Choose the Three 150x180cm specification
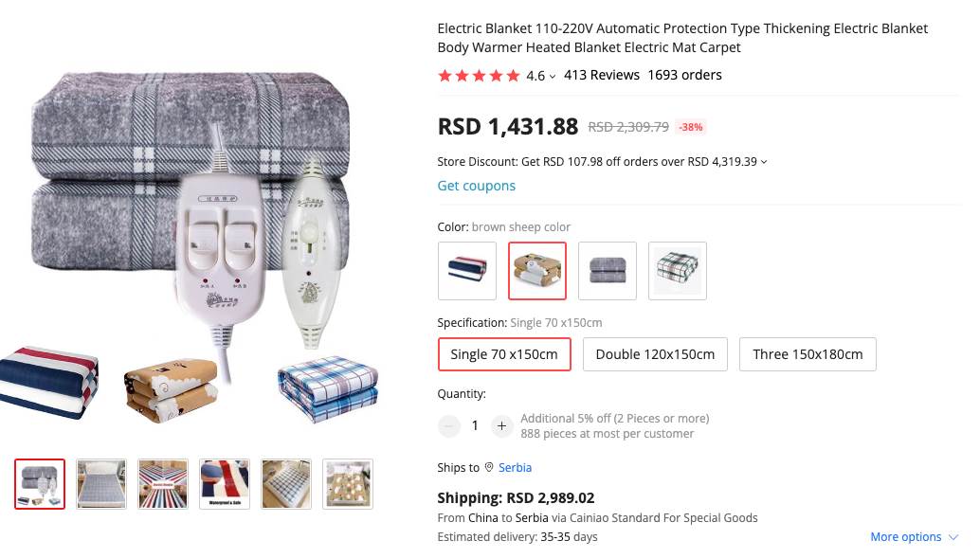 point(808,354)
